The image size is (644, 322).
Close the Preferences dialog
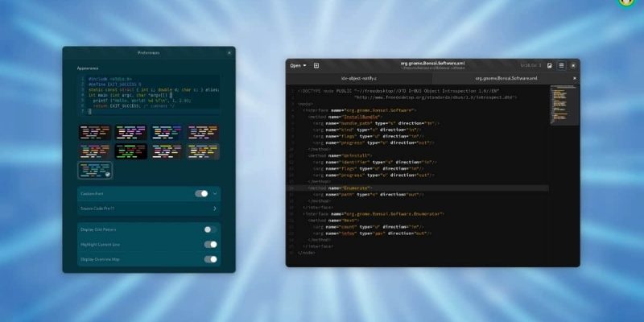coord(229,52)
